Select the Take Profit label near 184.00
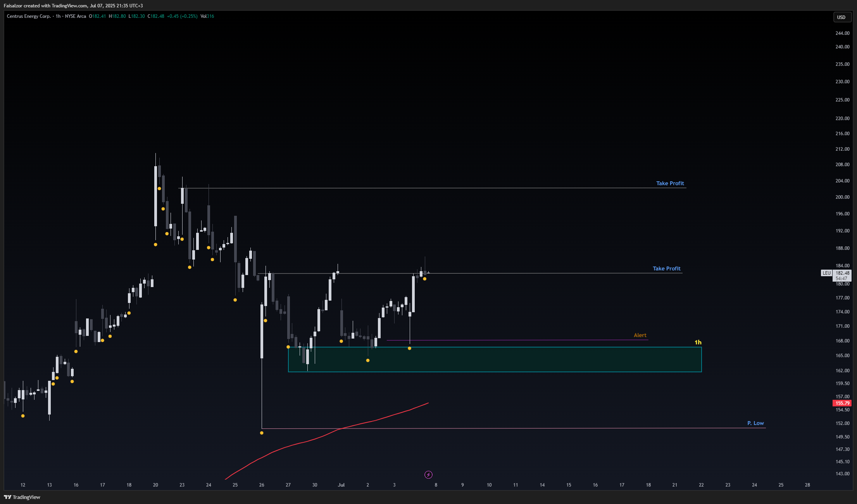Screen dimensions: 857x504 click(667, 268)
